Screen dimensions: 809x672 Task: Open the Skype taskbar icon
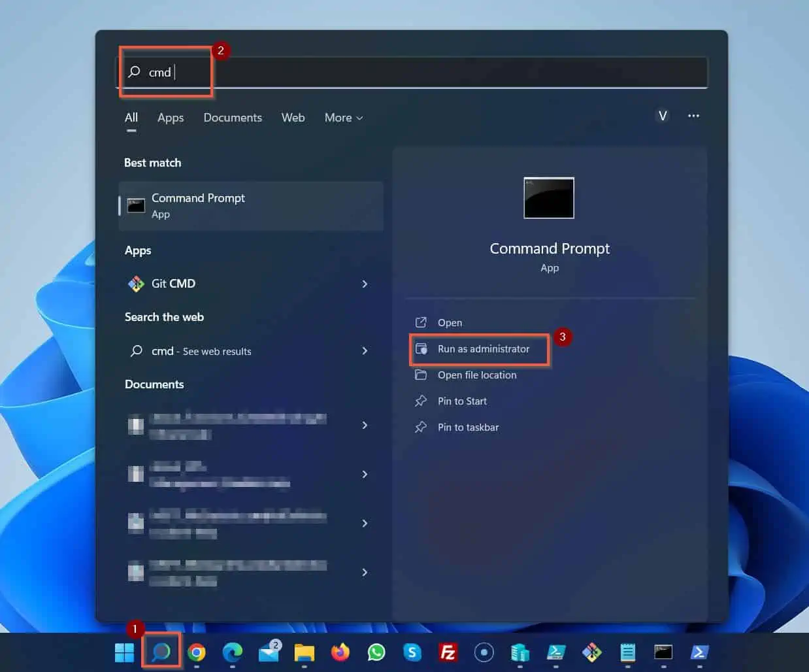[x=412, y=652]
